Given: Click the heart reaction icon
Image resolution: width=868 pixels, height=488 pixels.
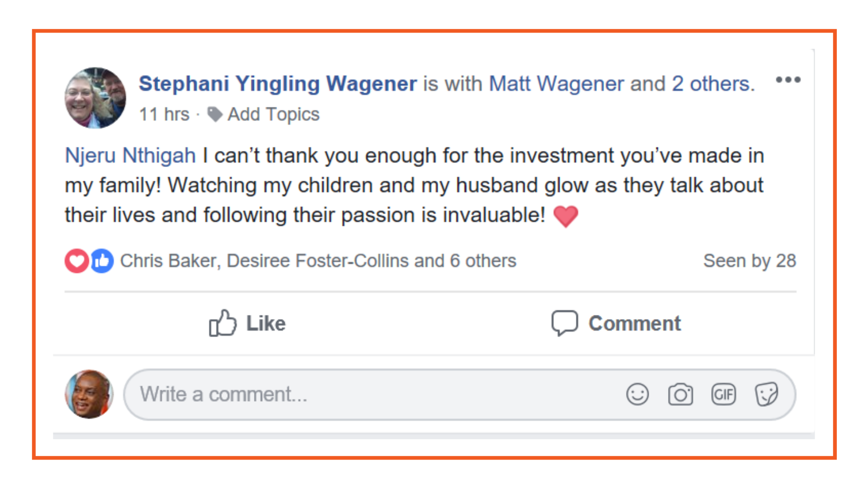Looking at the screenshot, I should 76,261.
